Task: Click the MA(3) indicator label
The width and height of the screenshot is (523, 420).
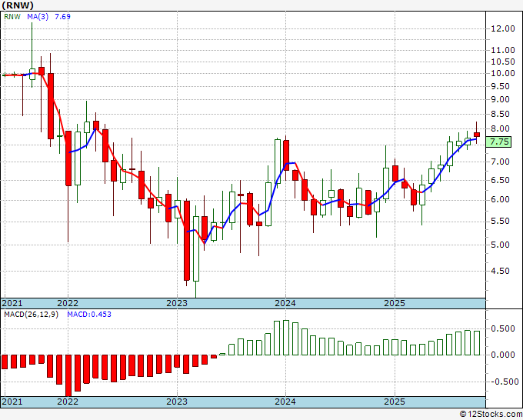Action: pyautogui.click(x=38, y=17)
